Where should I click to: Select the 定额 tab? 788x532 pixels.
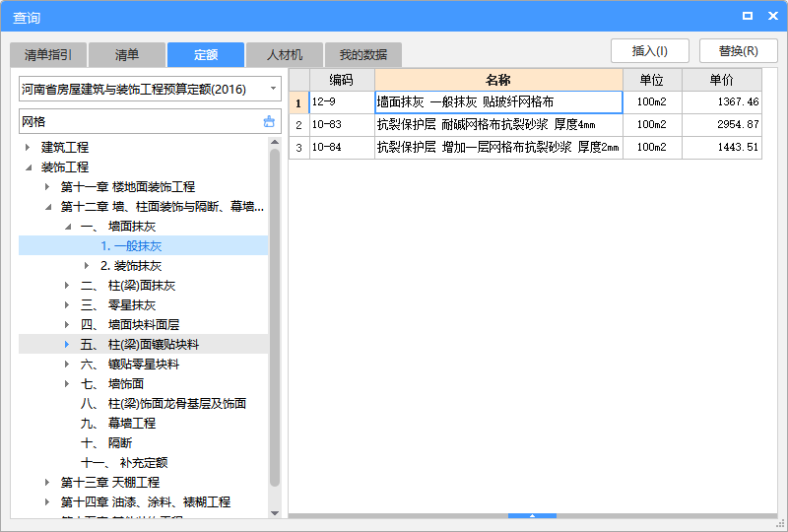(x=206, y=55)
